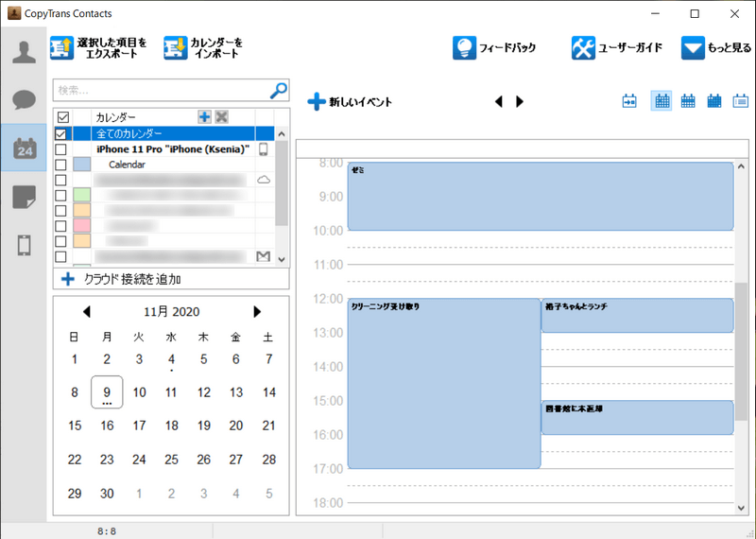Expand the See More (もっと見る) menu

pos(716,48)
